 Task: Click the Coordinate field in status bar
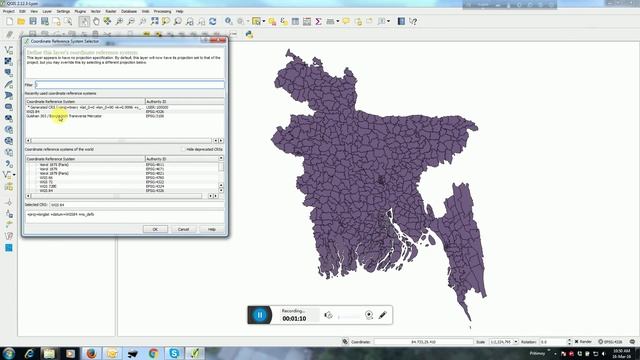(423, 342)
